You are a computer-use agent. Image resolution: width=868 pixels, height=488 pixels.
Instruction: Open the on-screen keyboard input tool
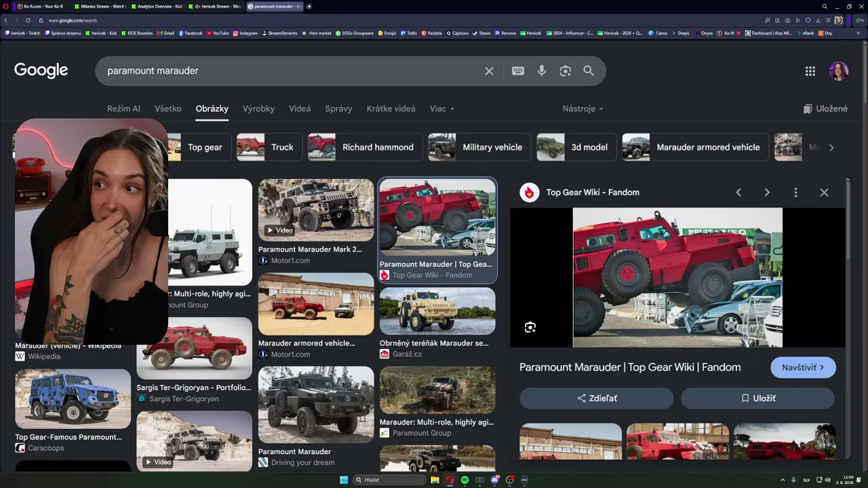coord(518,70)
